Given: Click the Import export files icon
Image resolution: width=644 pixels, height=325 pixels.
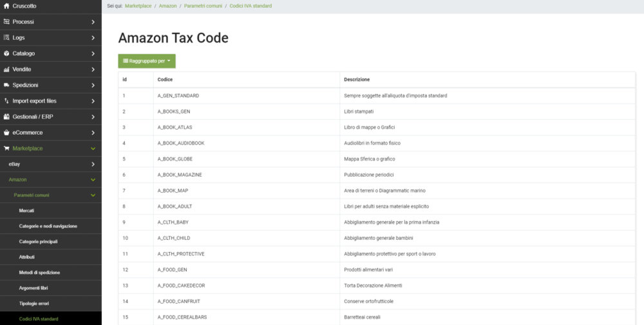Looking at the screenshot, I should tap(6, 101).
